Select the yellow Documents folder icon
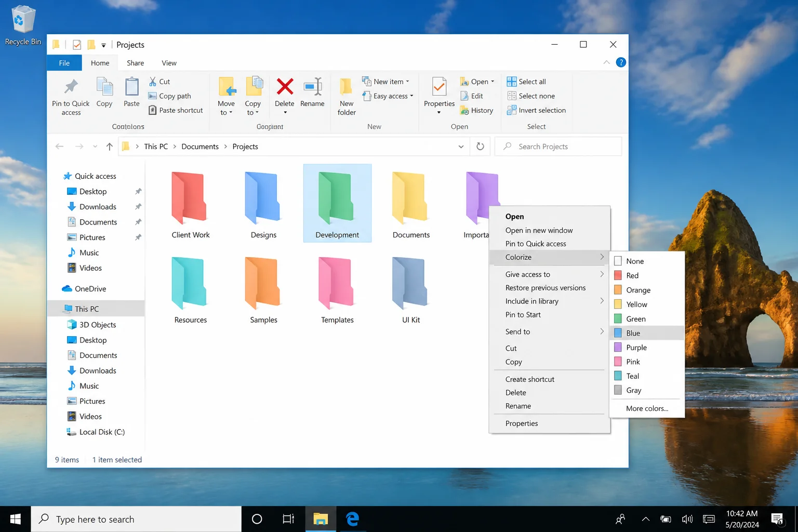The image size is (798, 532). [410, 197]
